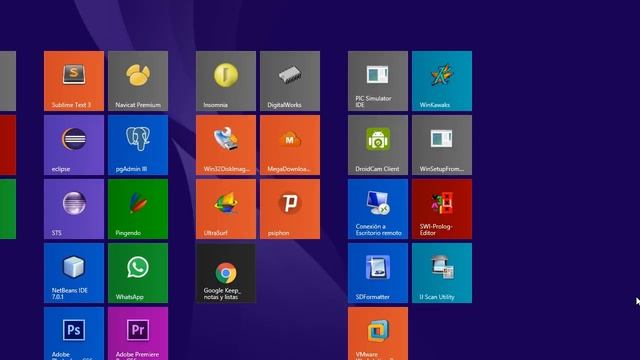Viewport: 640px width, 360px height.
Task: Launch the Pingendo tile
Action: tap(138, 209)
